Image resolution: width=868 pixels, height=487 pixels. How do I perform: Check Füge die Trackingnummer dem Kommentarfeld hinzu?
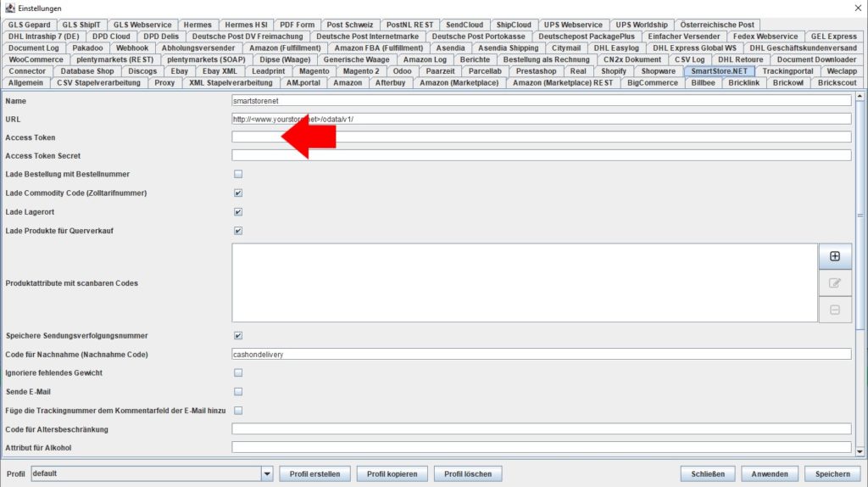pyautogui.click(x=238, y=411)
